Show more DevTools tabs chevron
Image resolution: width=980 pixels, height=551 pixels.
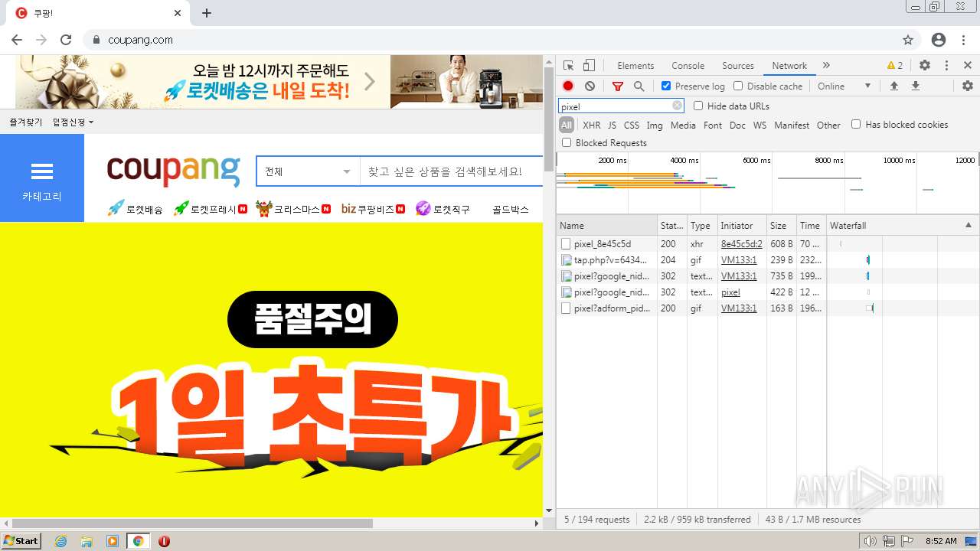pos(826,66)
